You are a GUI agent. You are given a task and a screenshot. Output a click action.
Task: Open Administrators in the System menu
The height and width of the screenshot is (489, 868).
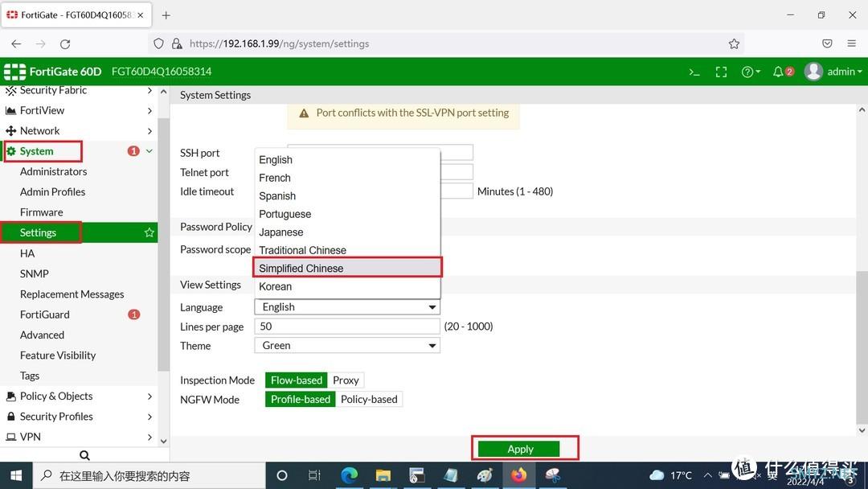[x=53, y=171]
